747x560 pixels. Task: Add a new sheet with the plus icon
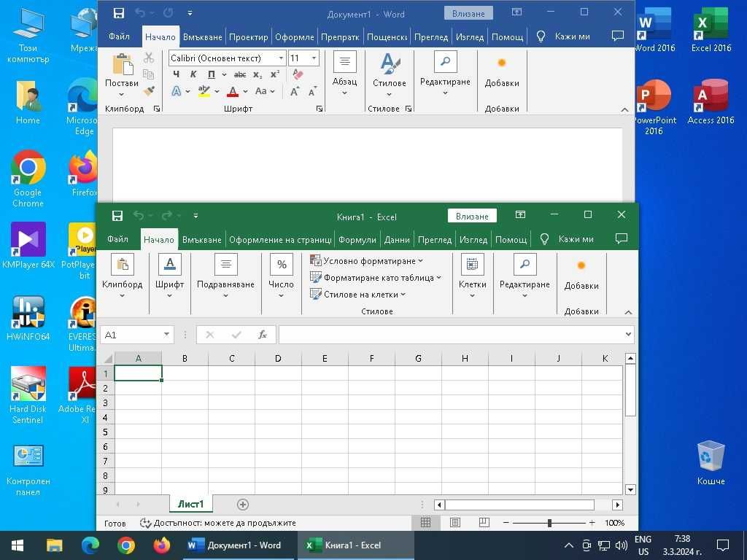[x=242, y=505]
